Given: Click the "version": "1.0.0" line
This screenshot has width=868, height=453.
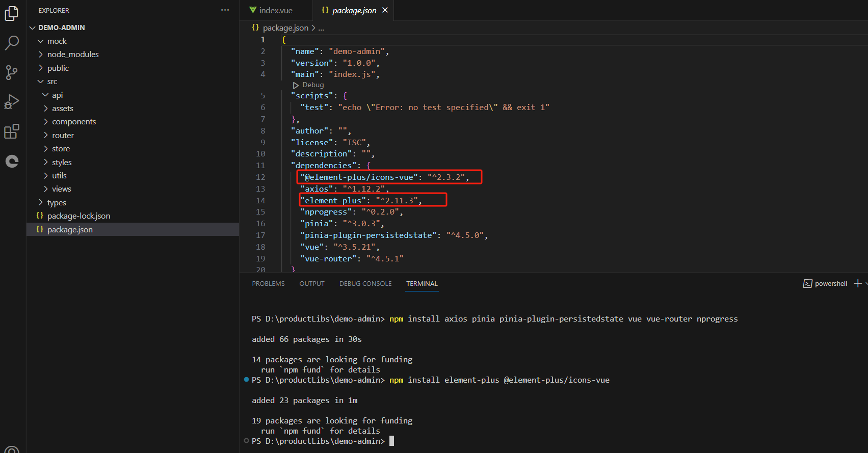Looking at the screenshot, I should tap(335, 63).
